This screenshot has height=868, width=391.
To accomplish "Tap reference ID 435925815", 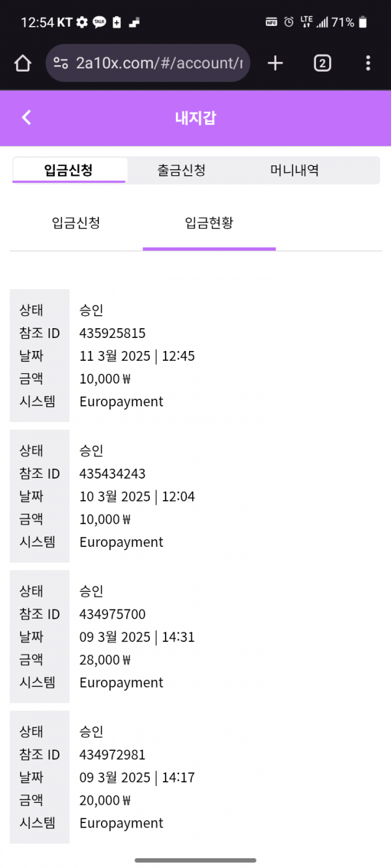I will (x=113, y=333).
